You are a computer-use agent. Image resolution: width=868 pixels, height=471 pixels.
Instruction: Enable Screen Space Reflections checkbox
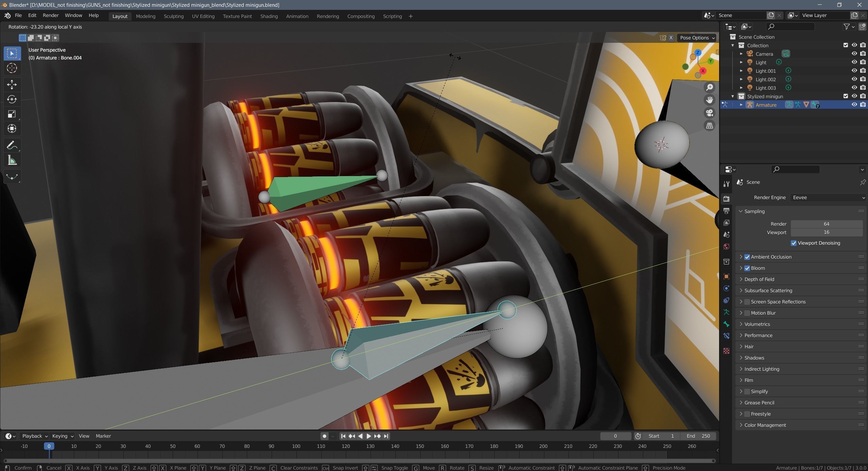pos(747,302)
